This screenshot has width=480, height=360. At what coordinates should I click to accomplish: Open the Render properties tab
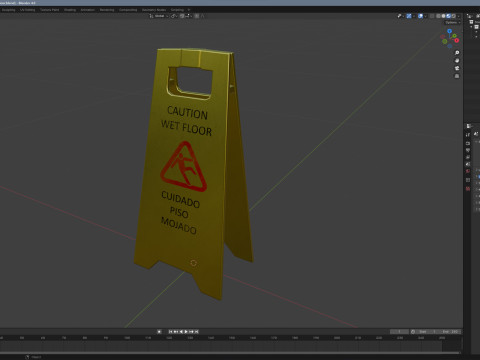tap(468, 143)
